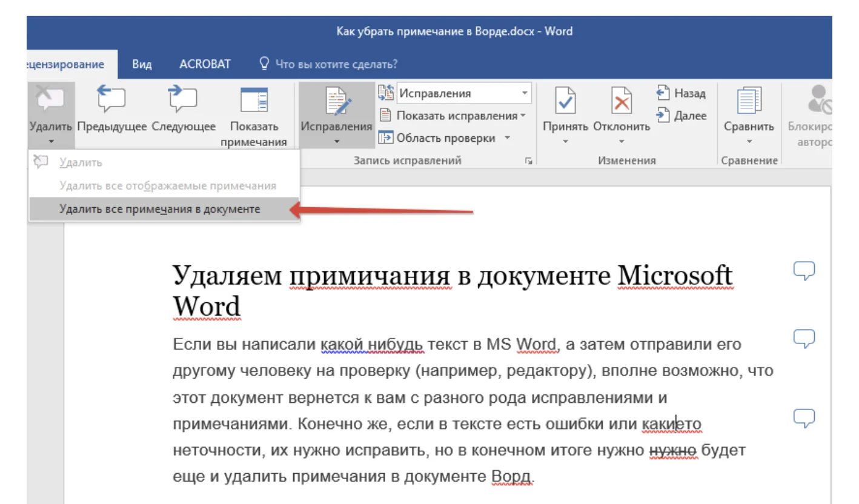Open Показать исправления dropdown
The height and width of the screenshot is (504, 859).
(x=453, y=116)
